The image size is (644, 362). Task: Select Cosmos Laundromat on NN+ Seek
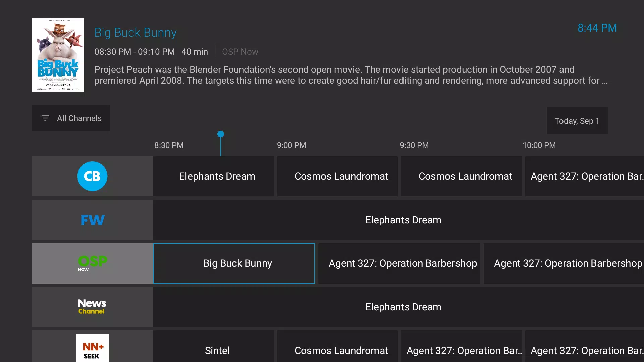coord(337,346)
